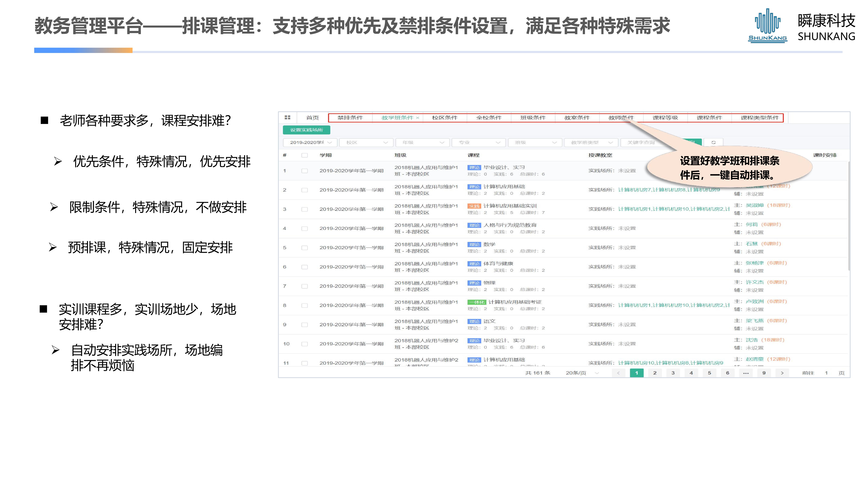868x488 pixels.
Task: Click teacher link 卢致洲 (6课时)
Action: click(x=766, y=301)
